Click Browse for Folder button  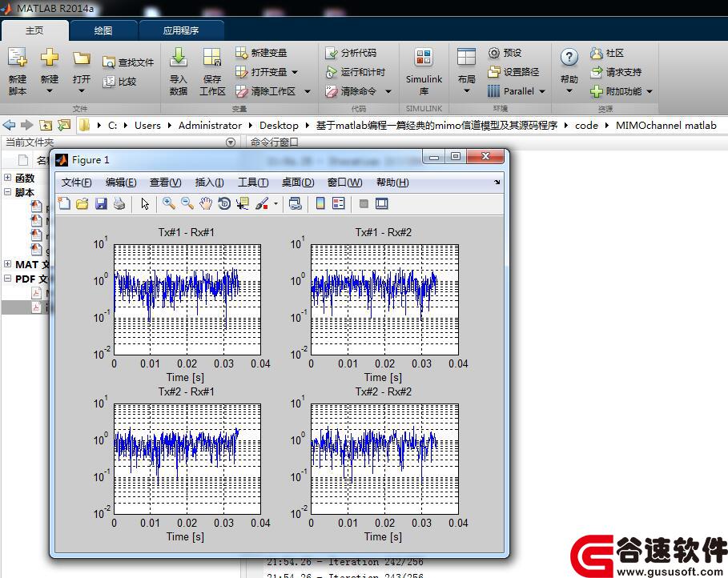point(63,125)
